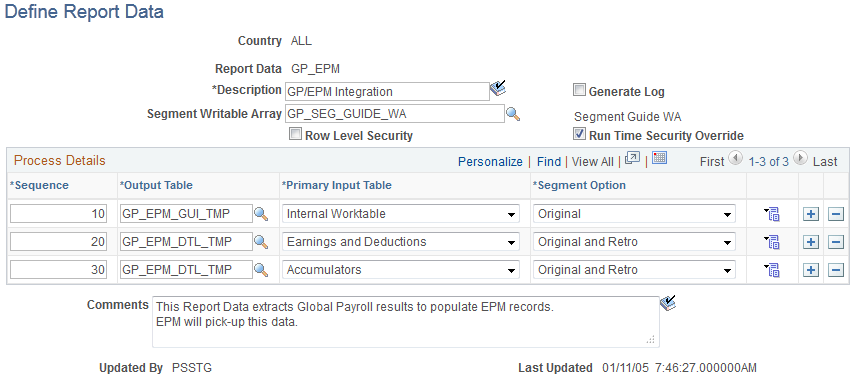Image resolution: width=854 pixels, height=377 pixels.
Task: Click the Sequence field containing 20
Action: coord(58,241)
